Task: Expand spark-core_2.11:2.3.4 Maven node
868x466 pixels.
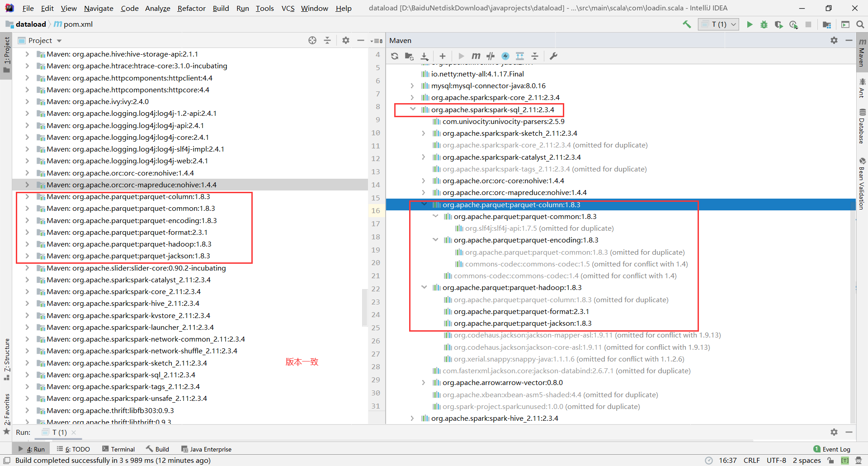Action: point(412,97)
